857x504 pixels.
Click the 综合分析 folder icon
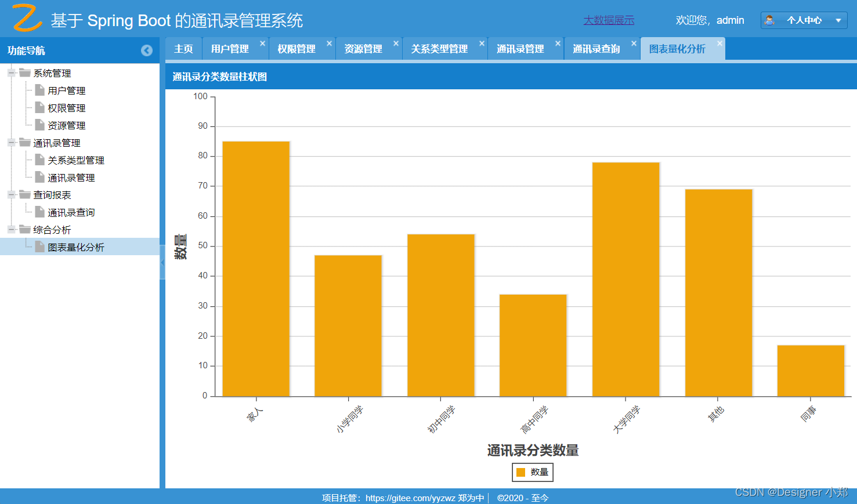pyautogui.click(x=25, y=229)
